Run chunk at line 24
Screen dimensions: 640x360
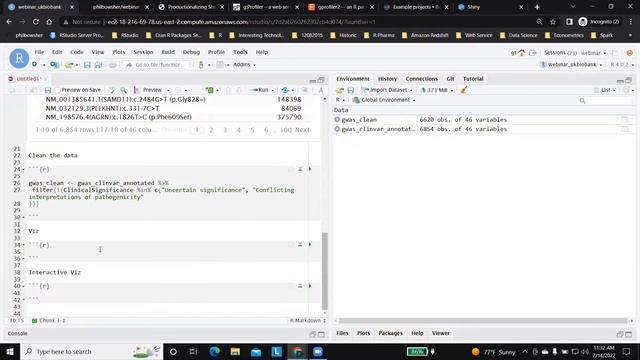(310, 169)
